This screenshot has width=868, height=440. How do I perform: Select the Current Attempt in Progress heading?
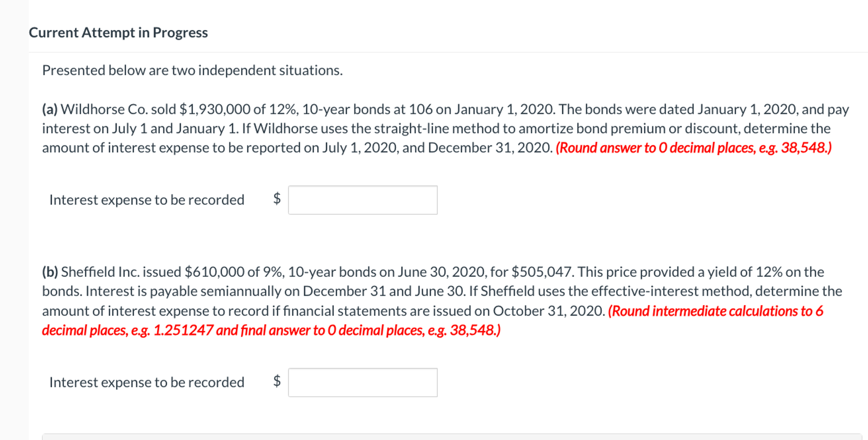tap(119, 32)
